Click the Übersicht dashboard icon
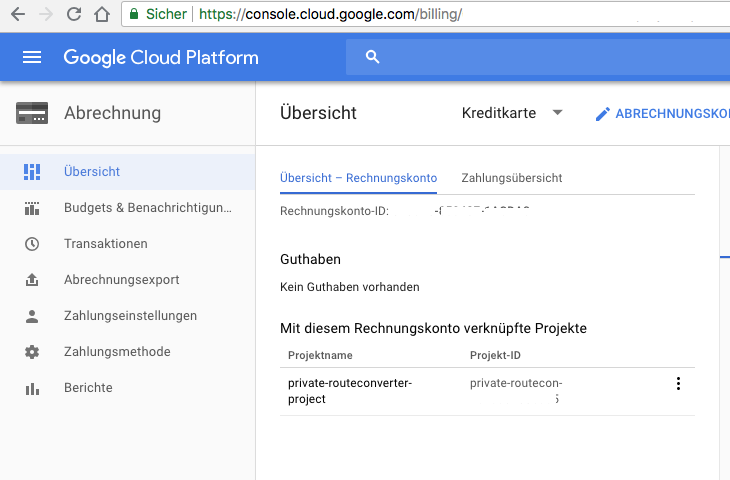The image size is (730, 480). point(32,172)
